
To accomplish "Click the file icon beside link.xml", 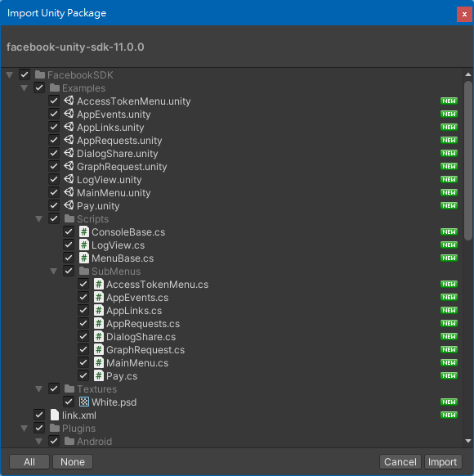I will click(x=55, y=415).
